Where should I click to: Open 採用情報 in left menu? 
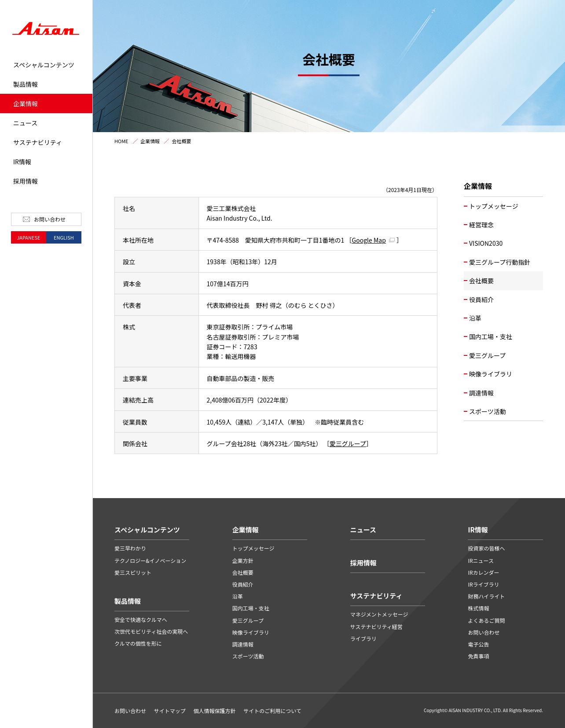click(46, 181)
